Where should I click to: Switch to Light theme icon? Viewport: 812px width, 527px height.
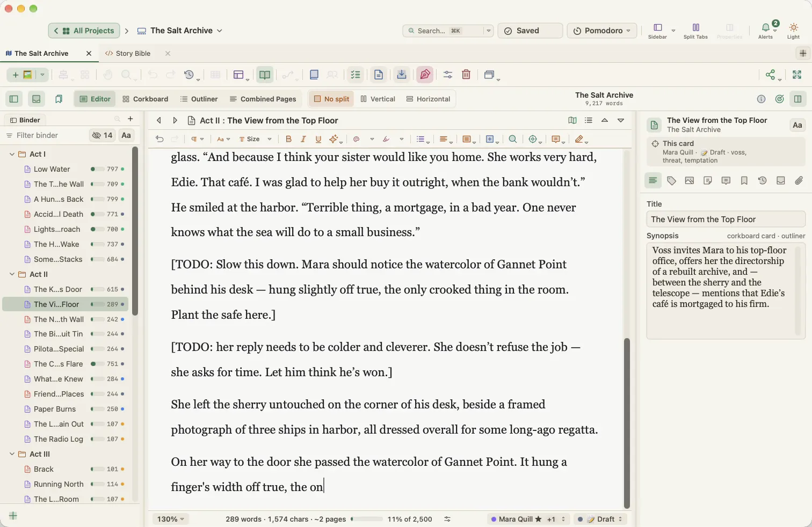coord(793,31)
